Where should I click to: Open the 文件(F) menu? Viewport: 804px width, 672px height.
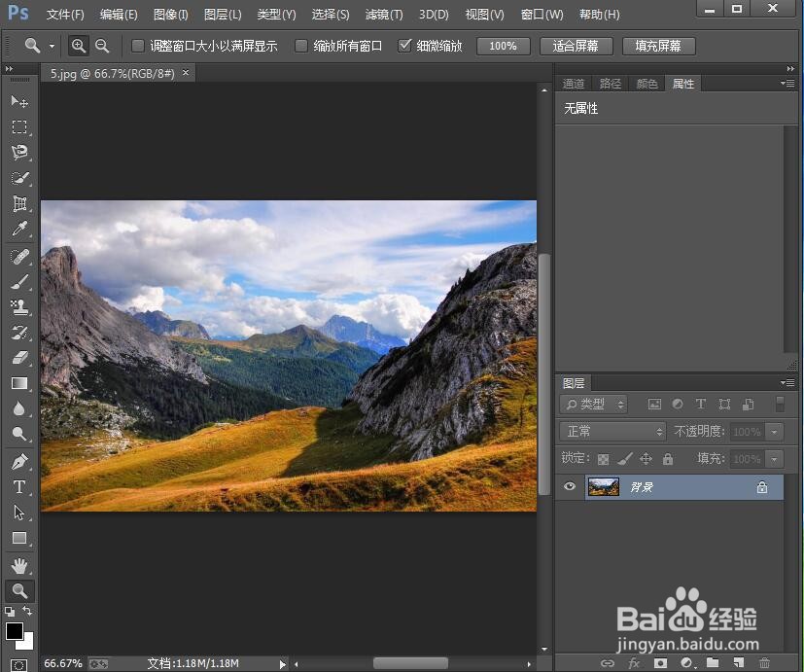pos(65,15)
